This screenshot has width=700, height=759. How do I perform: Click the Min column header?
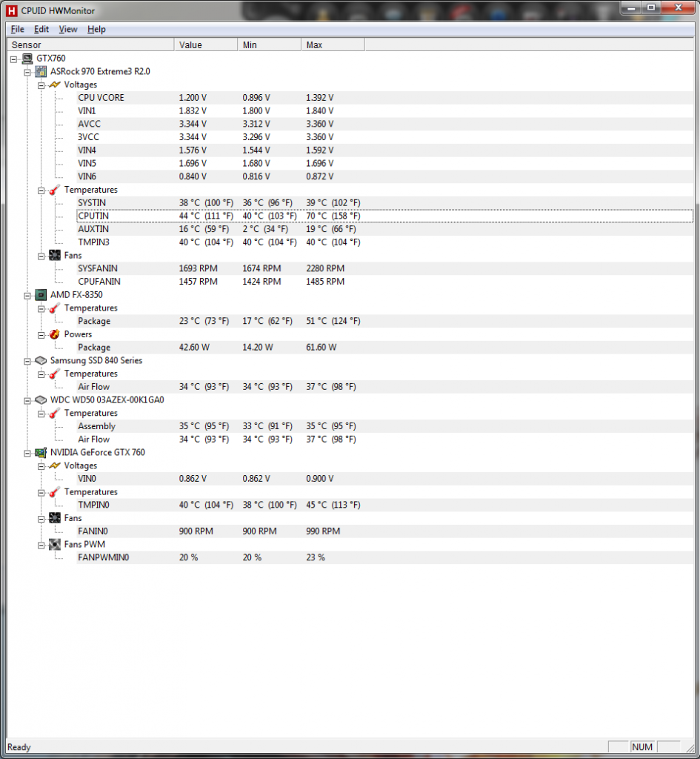(x=269, y=44)
